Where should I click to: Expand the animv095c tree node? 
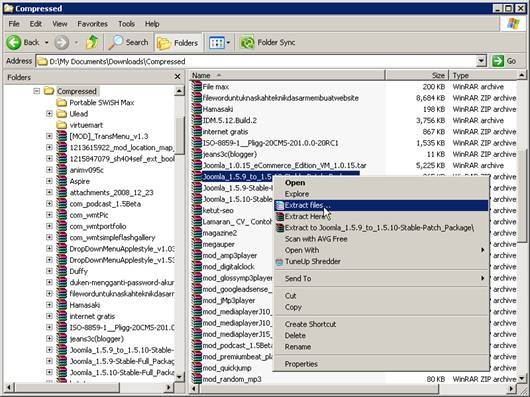point(49,170)
